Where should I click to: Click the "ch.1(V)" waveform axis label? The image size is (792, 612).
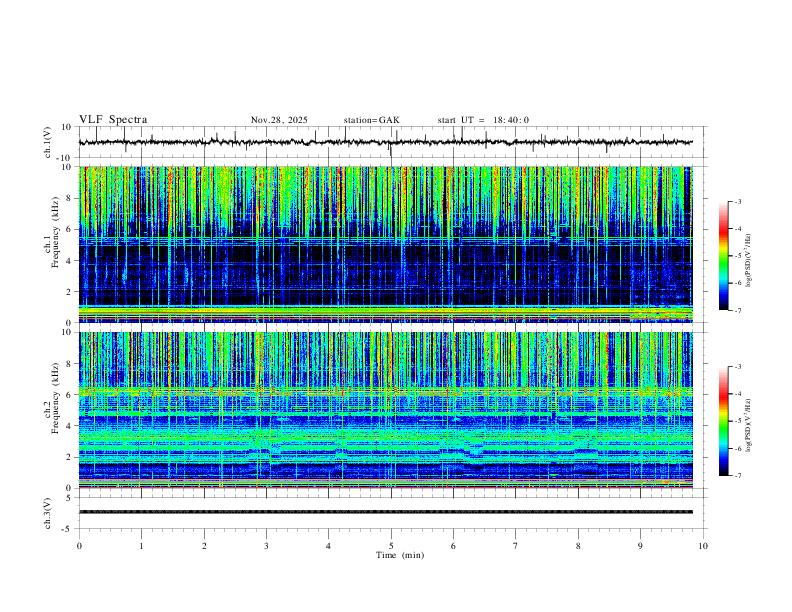(x=48, y=142)
